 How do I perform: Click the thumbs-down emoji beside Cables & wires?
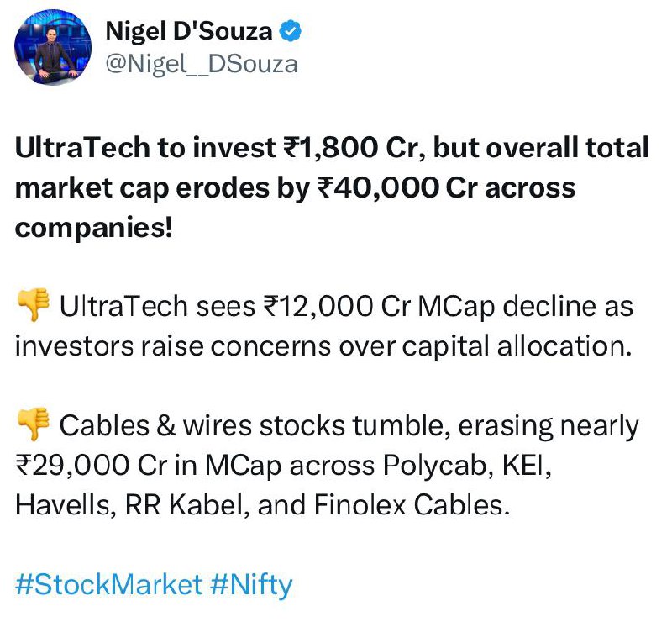34,424
